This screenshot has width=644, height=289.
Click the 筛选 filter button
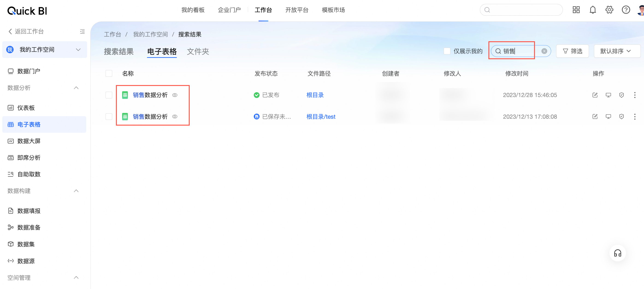(x=572, y=51)
